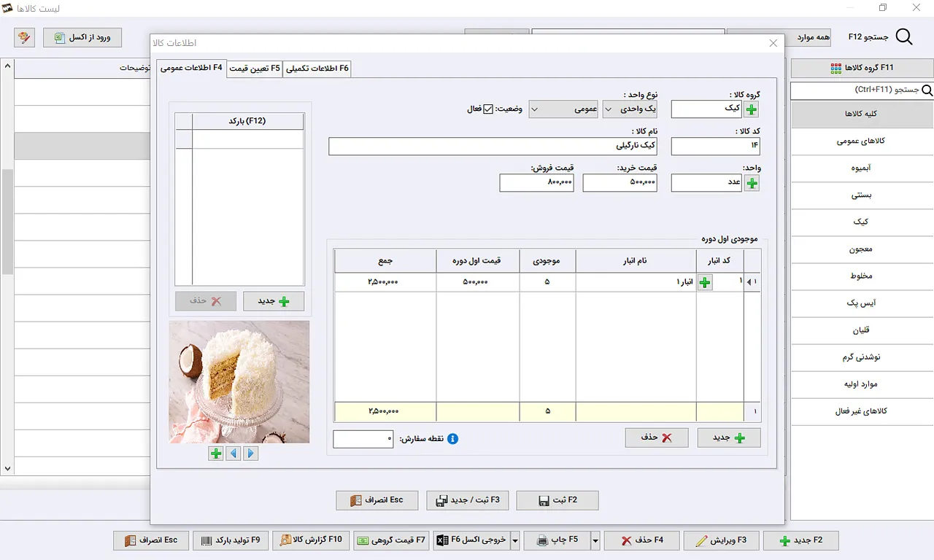Click the down arrow of main list scrollbar

click(x=7, y=469)
